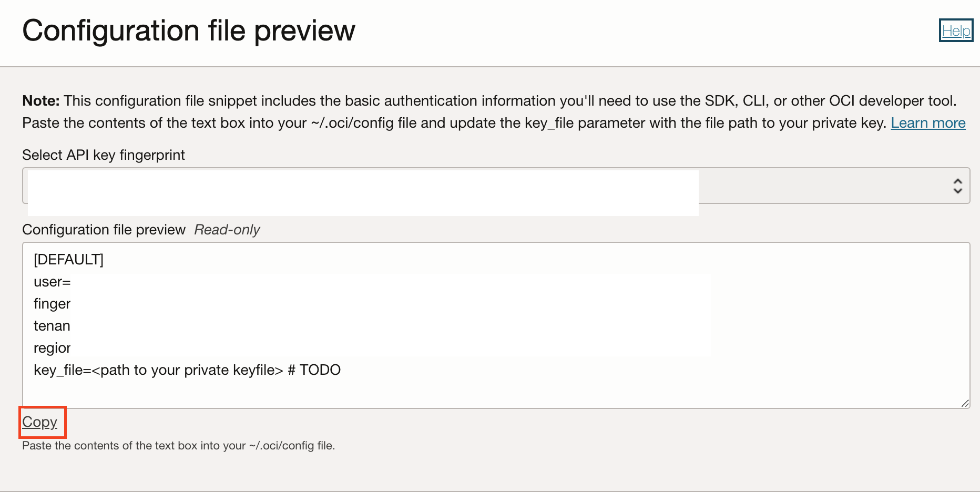Copy the configuration file contents

click(x=39, y=422)
